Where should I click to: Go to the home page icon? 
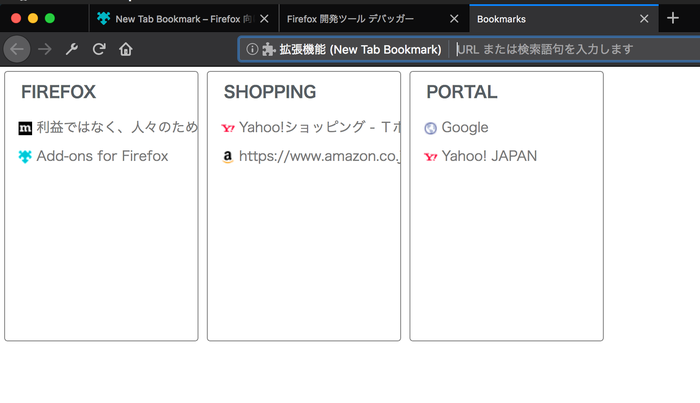point(126,49)
